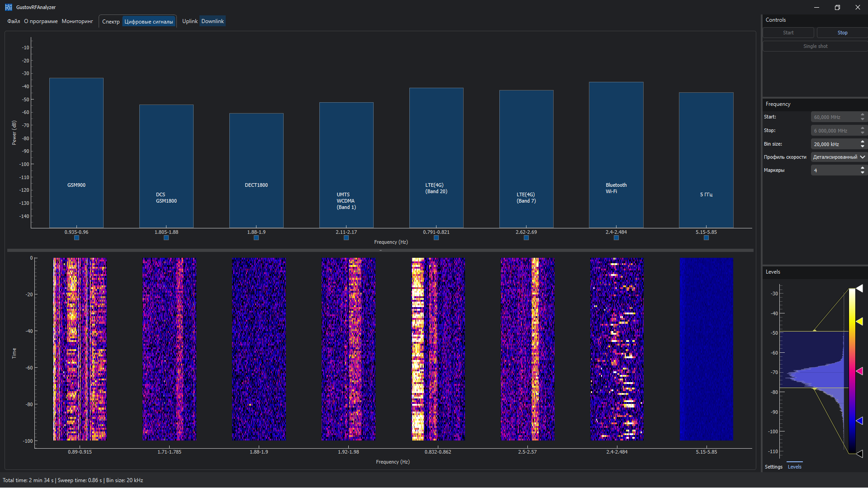Viewport: 868px width, 488px height.
Task: Open the Settings tab in bottom panel
Action: coord(773,467)
